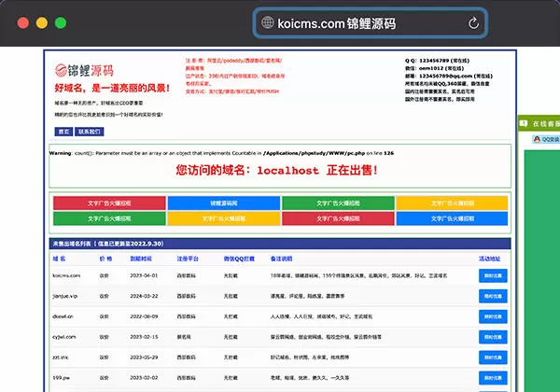This screenshot has height=392, width=560.
Task: Click the koicms.com 锦鲤源码 address field
Action: point(371,23)
